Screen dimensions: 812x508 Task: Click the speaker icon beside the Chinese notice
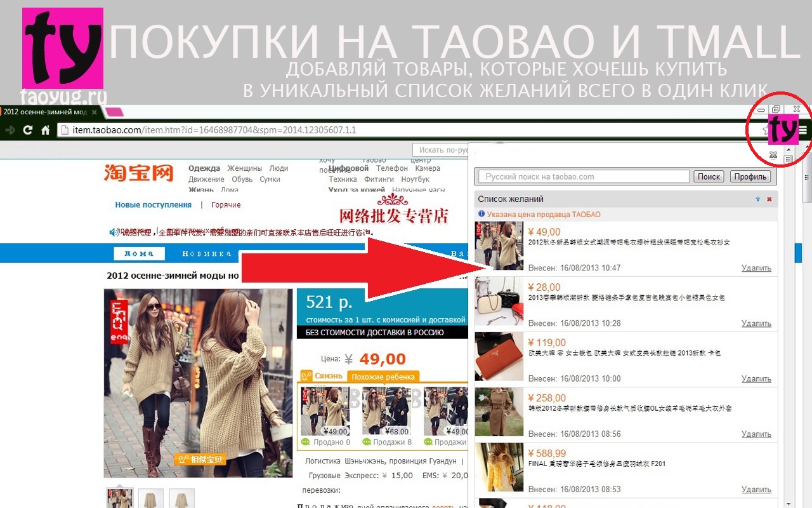[x=113, y=232]
